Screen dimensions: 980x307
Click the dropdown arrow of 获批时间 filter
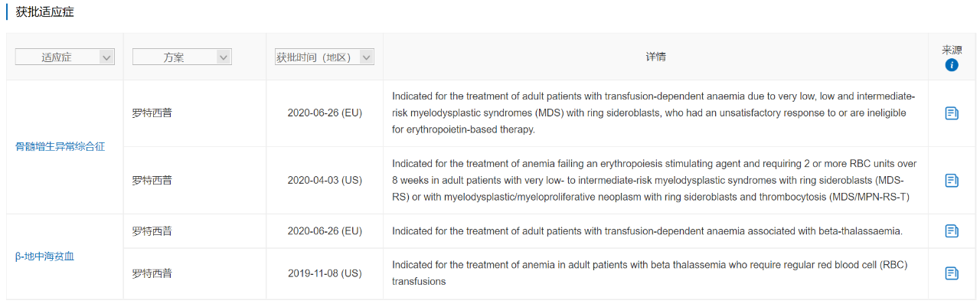click(366, 57)
